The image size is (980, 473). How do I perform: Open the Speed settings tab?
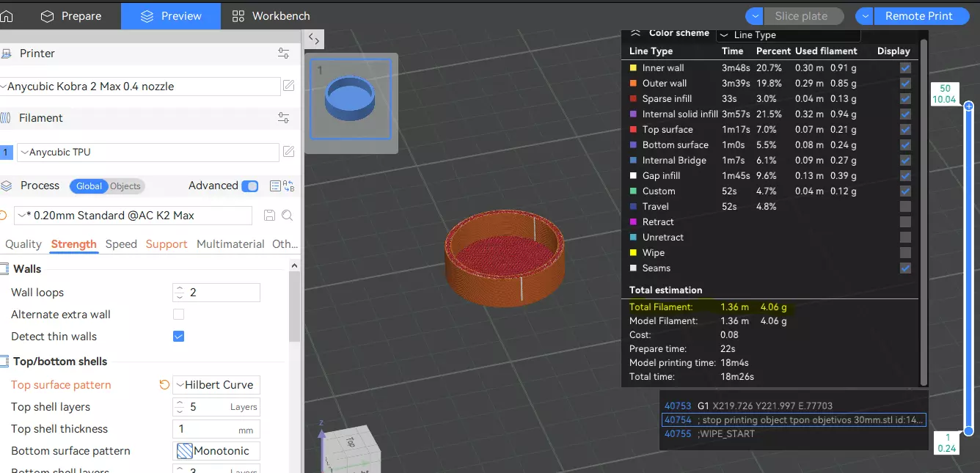click(121, 244)
